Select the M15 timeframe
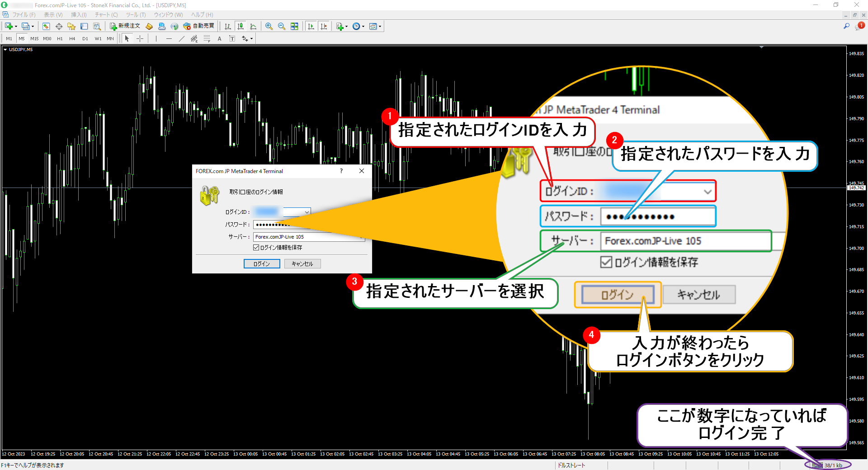868x470 pixels. (x=34, y=39)
